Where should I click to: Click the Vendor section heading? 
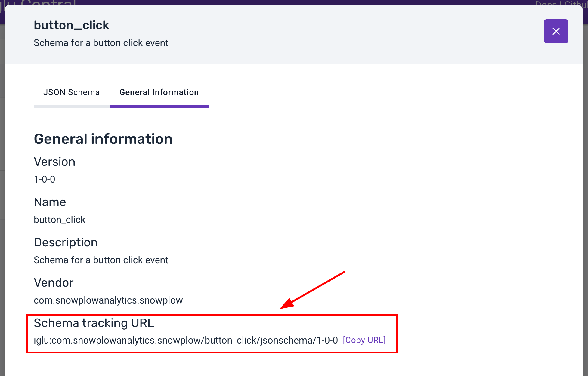[54, 282]
